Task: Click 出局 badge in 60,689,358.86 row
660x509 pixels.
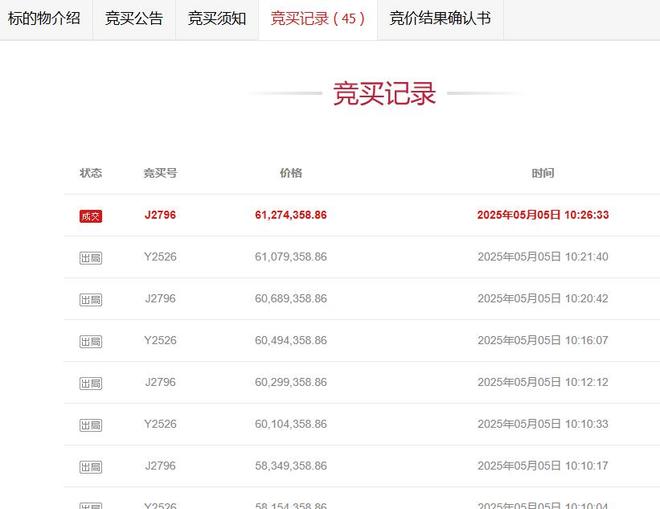Action: pyautogui.click(x=90, y=300)
